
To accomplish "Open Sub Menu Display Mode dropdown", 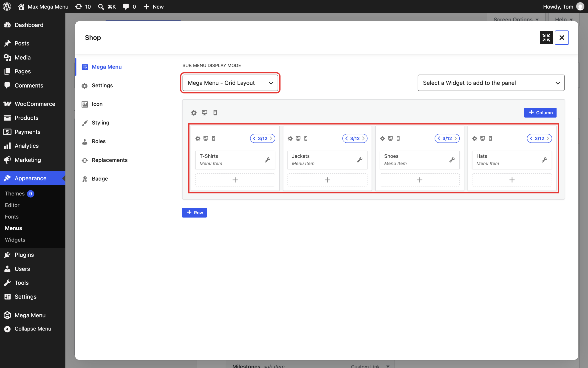I will [230, 83].
